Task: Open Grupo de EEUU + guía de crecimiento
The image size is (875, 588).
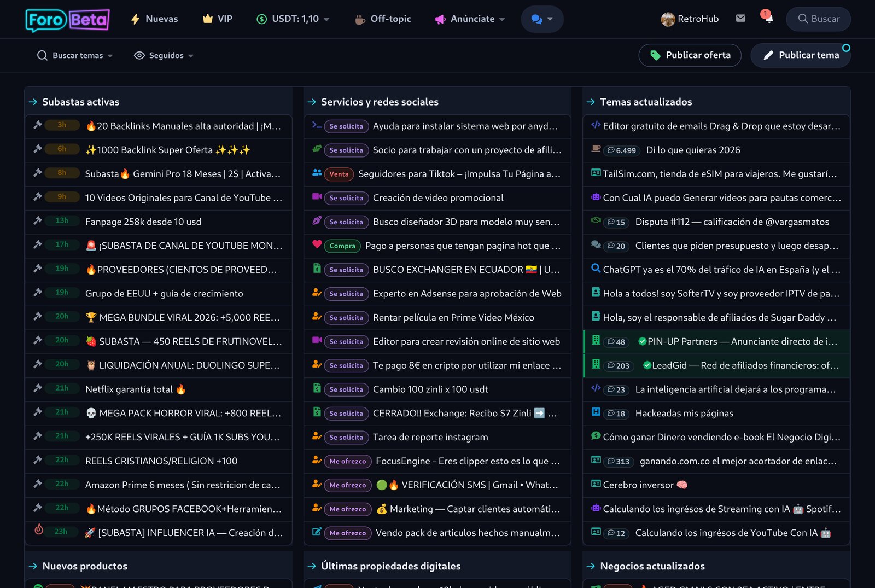Action: click(x=164, y=293)
